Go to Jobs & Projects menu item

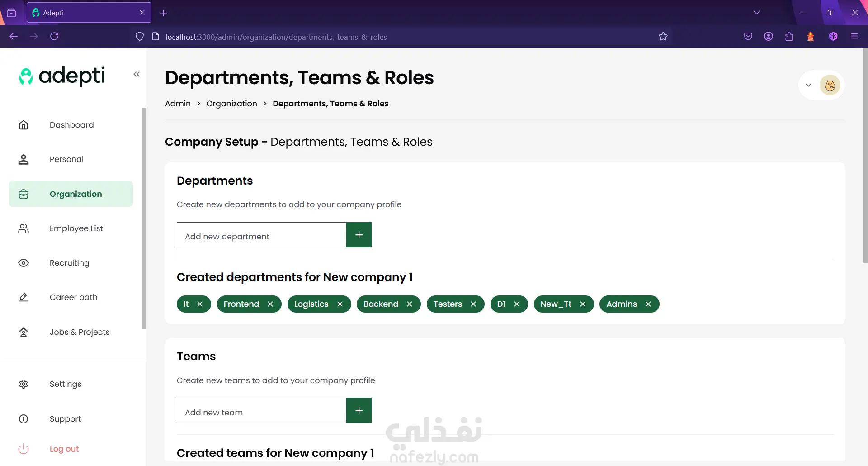(x=80, y=332)
